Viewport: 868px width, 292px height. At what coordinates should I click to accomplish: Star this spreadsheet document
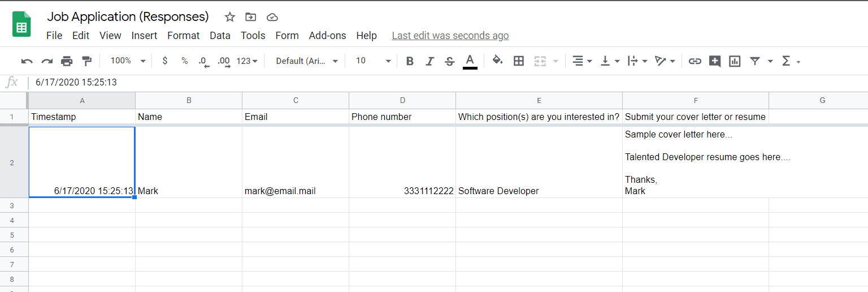click(229, 17)
